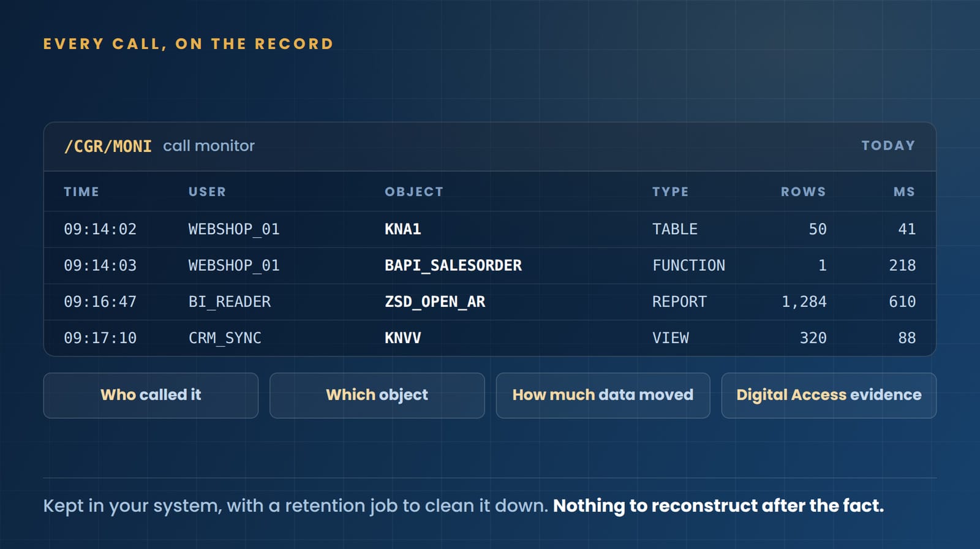Select the BAPI_SALESORDER object cell
This screenshot has width=980, height=549.
[453, 265]
